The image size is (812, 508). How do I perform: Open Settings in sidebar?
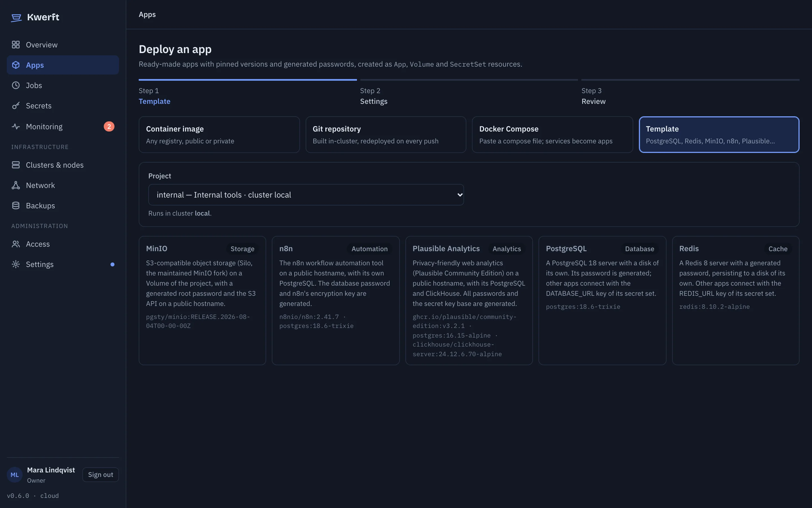point(63,264)
